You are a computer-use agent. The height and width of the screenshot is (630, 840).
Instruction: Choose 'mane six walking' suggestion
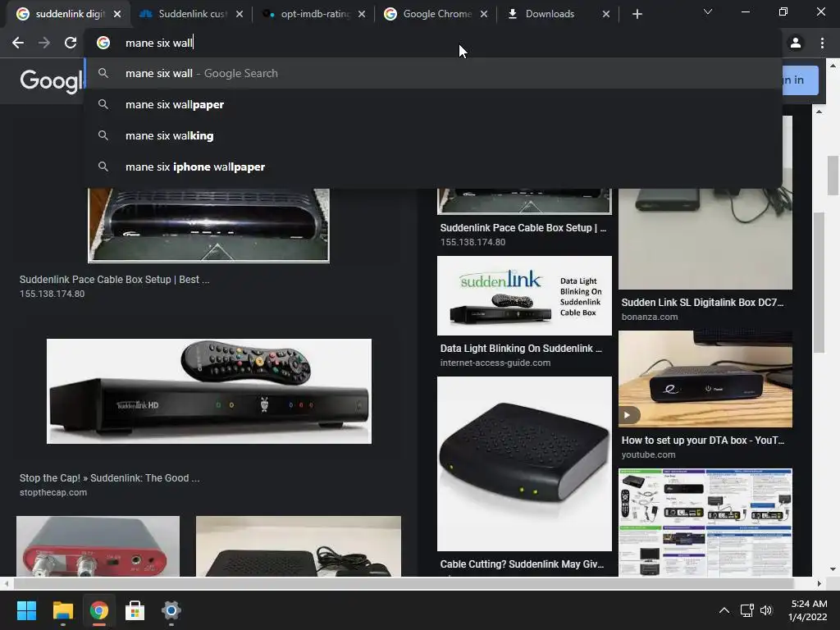(x=433, y=135)
